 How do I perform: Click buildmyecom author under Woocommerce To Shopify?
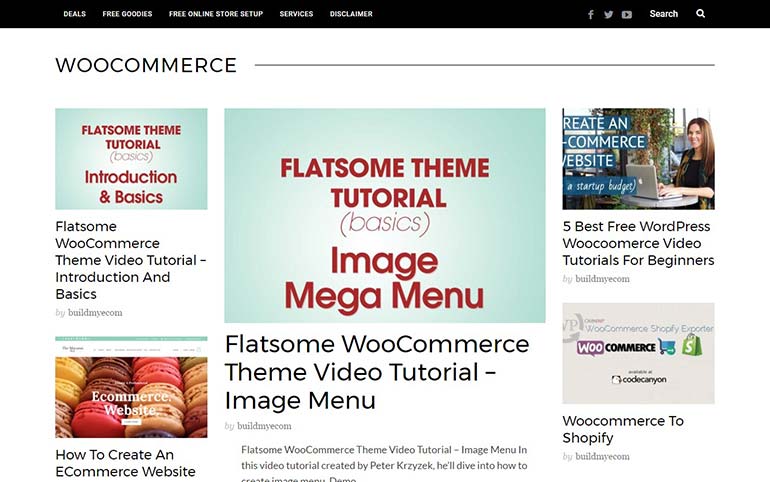point(602,456)
